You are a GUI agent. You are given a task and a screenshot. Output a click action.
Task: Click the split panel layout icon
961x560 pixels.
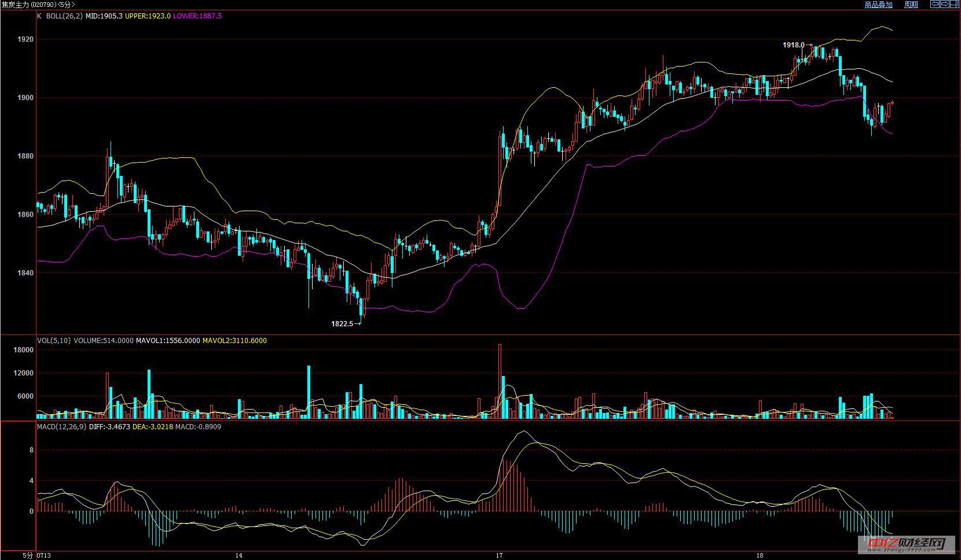coord(955,4)
